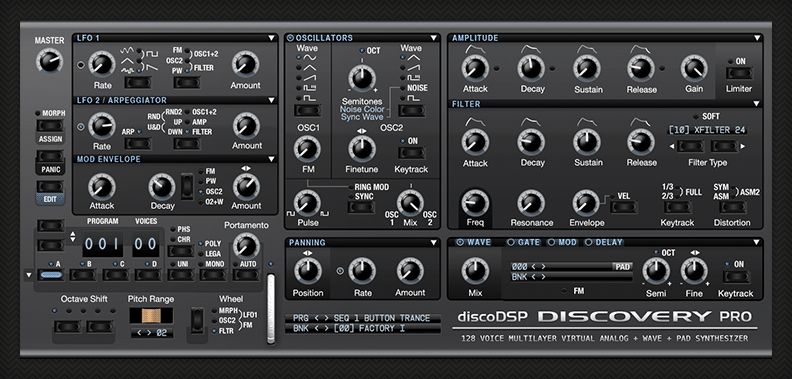This screenshot has height=379, width=792.
Task: Select layer B button
Action: click(x=83, y=275)
